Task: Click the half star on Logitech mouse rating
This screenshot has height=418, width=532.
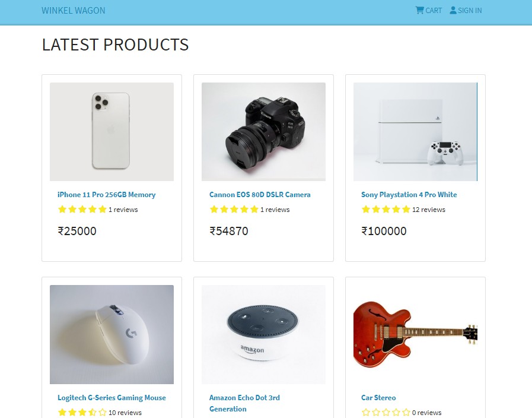Action: pyautogui.click(x=92, y=412)
